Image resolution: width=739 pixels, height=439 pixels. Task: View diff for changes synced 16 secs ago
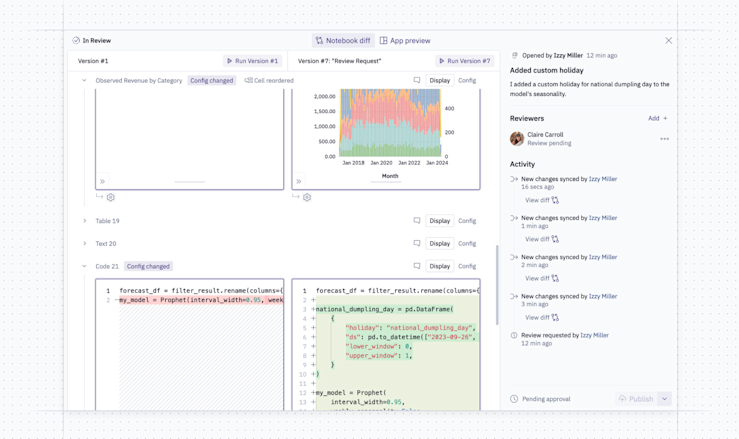point(542,200)
